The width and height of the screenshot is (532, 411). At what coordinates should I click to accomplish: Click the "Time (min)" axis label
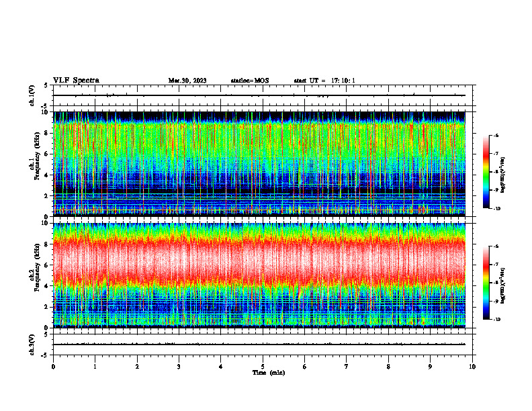269,373
